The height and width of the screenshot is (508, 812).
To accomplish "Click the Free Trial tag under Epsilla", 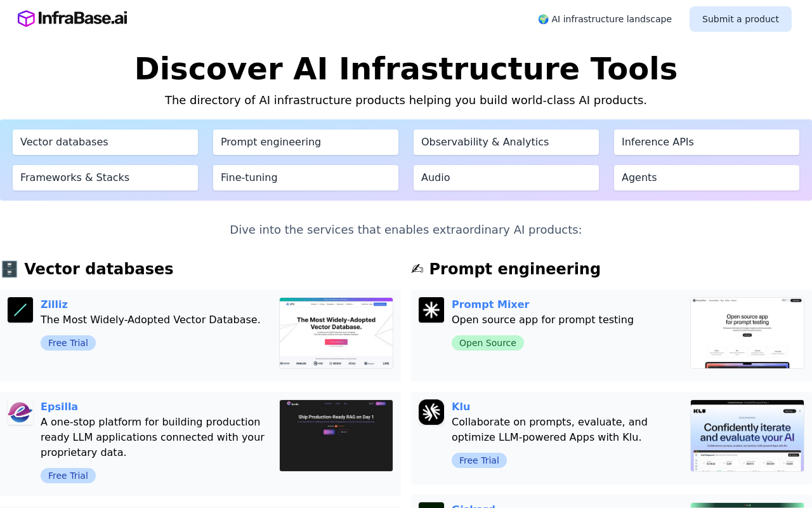I will pos(68,476).
